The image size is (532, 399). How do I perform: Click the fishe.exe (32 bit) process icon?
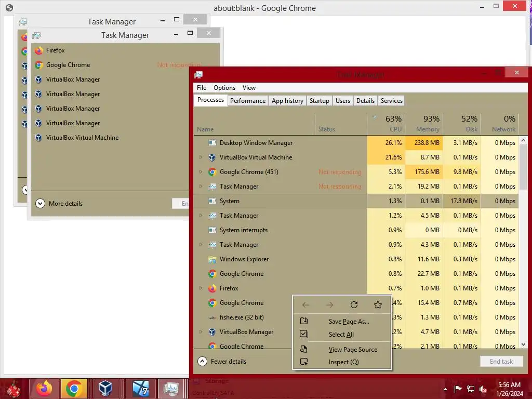212,317
